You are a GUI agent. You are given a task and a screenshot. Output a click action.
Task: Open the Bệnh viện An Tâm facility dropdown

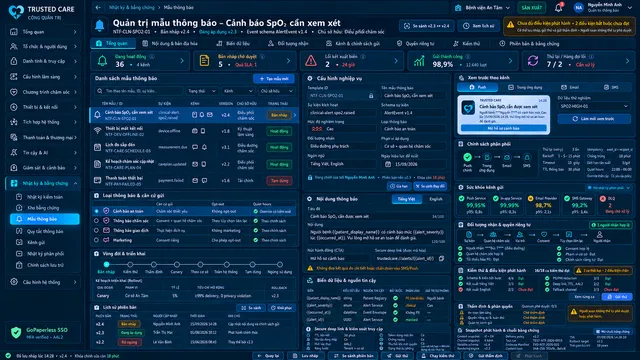[482, 7]
